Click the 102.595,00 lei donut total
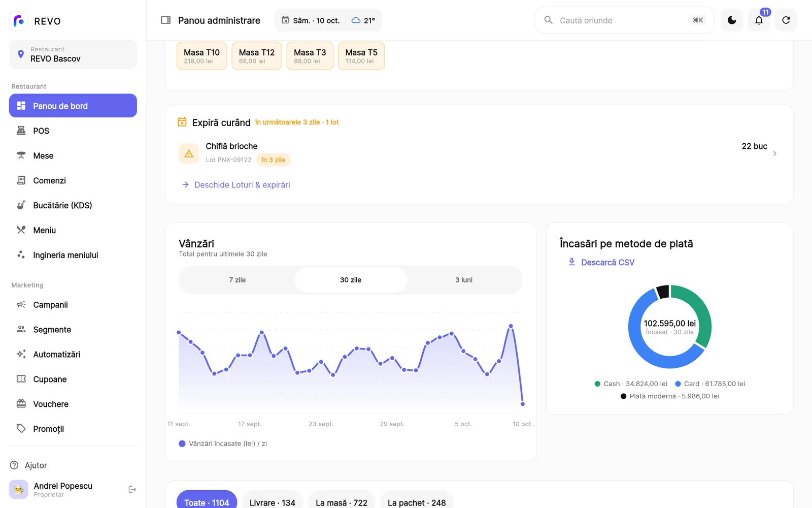The image size is (812, 508). (670, 324)
